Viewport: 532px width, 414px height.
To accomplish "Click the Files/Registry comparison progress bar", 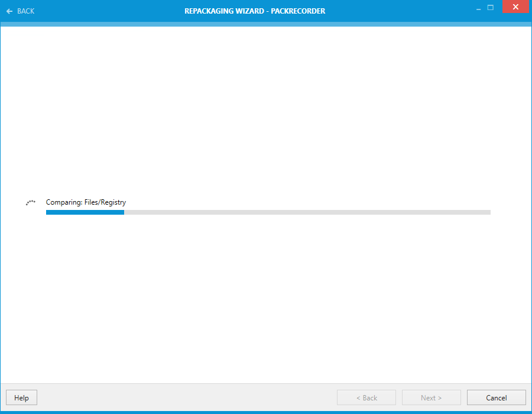I will [268, 212].
